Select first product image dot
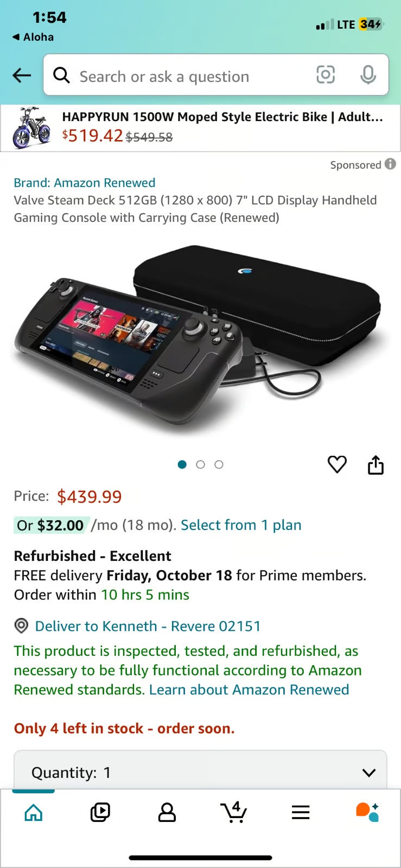 (x=182, y=464)
